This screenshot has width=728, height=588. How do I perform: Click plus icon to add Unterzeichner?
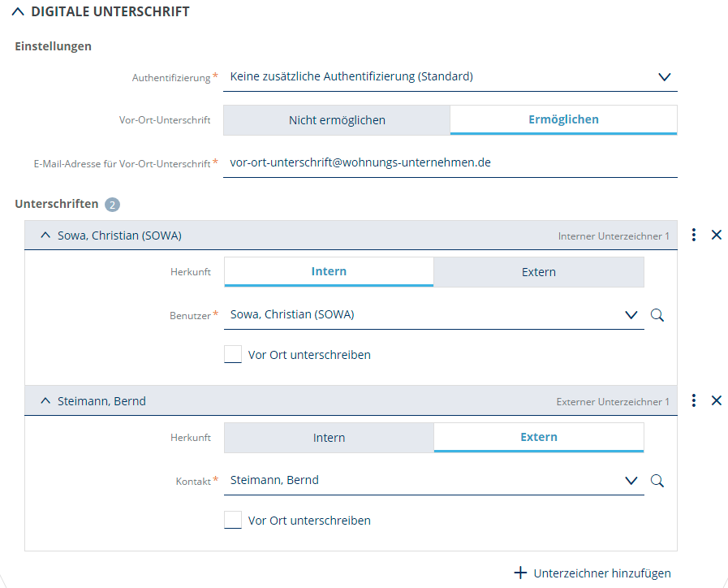click(520, 573)
